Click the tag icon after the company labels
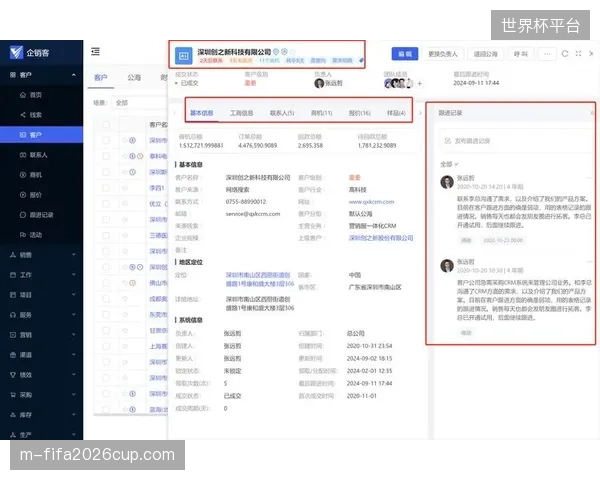600x480 pixels. 361,60
